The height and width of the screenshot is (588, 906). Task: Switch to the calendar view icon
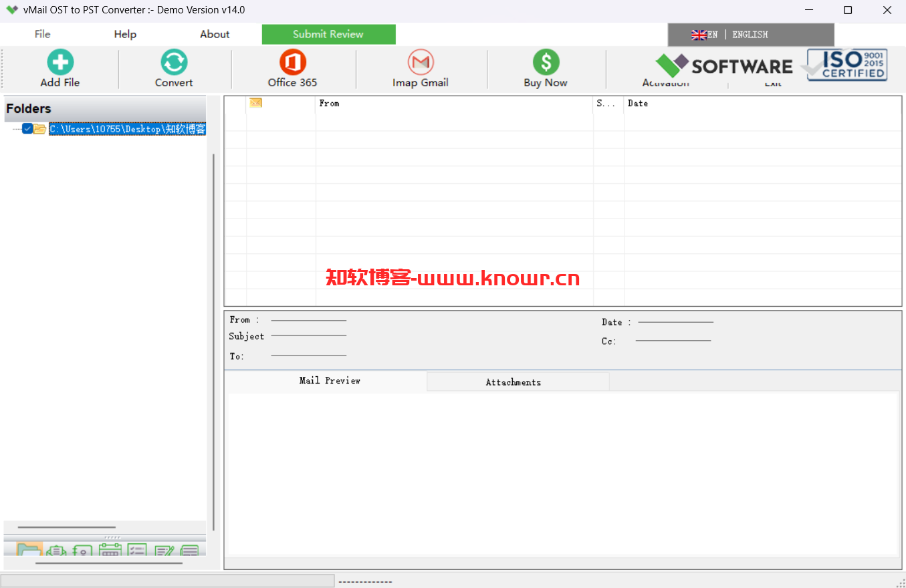tap(110, 550)
